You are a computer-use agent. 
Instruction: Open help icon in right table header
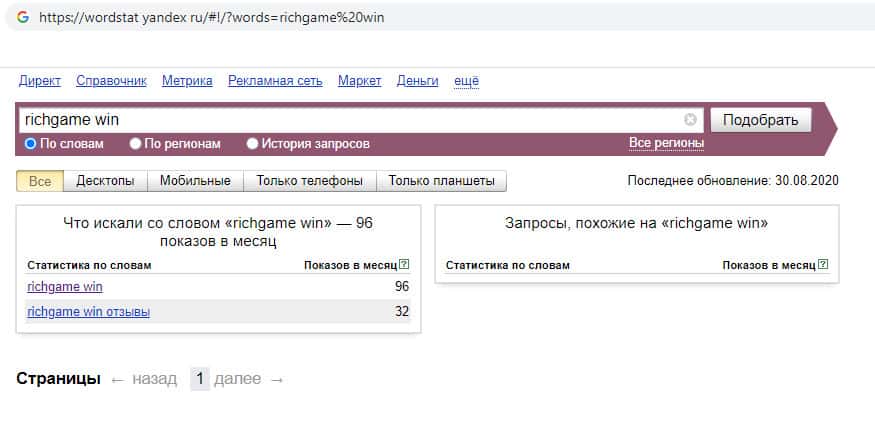click(823, 265)
